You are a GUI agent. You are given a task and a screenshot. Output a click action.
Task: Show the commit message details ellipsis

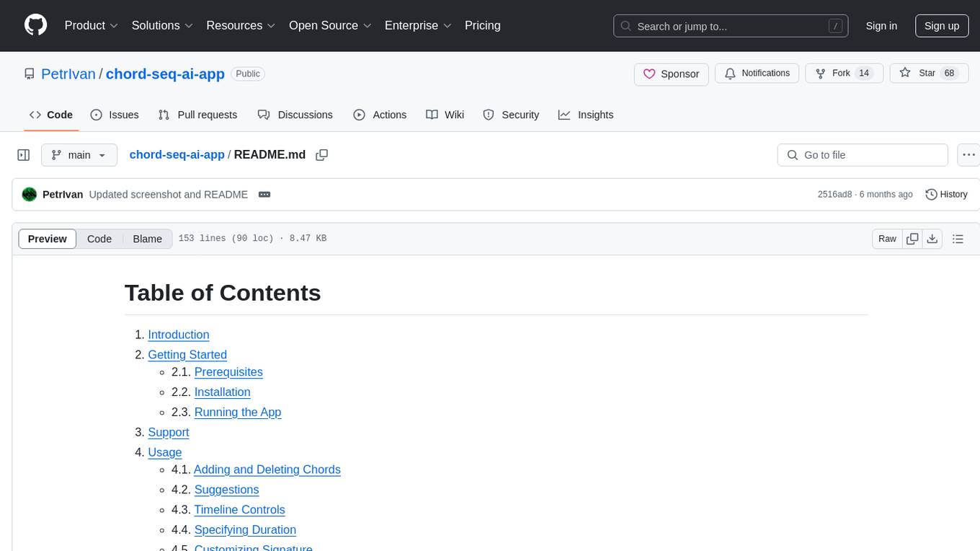point(264,195)
